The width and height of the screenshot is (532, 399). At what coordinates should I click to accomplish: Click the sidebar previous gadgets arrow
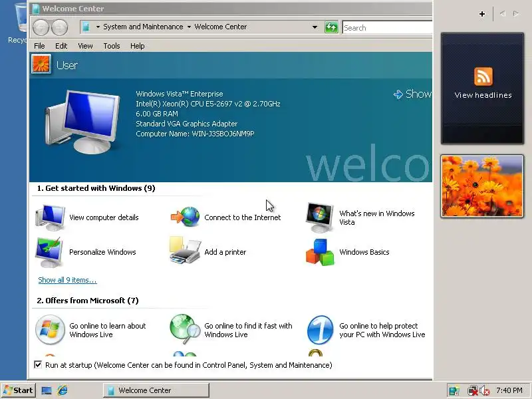(503, 13)
